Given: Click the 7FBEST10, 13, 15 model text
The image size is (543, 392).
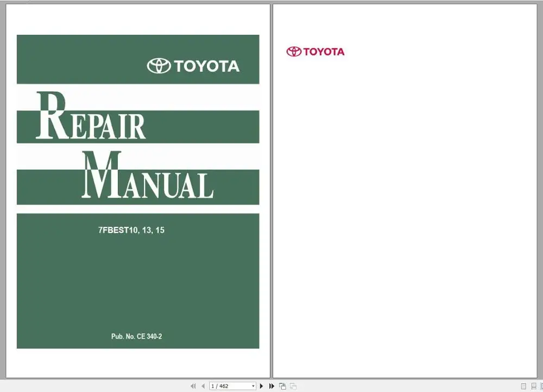Looking at the screenshot, I should [131, 230].
